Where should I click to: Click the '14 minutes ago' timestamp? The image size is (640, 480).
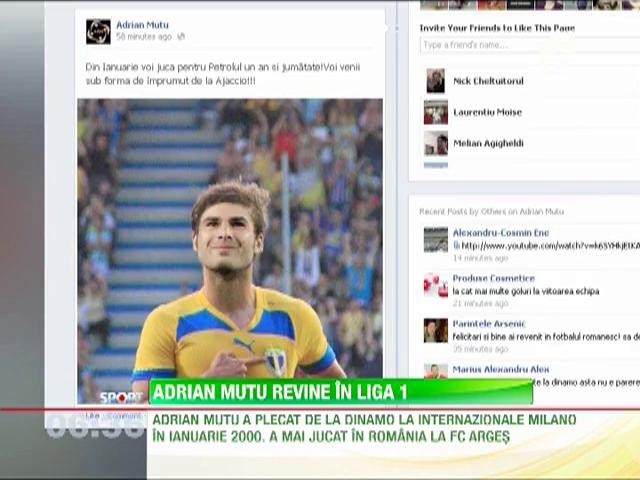click(480, 258)
